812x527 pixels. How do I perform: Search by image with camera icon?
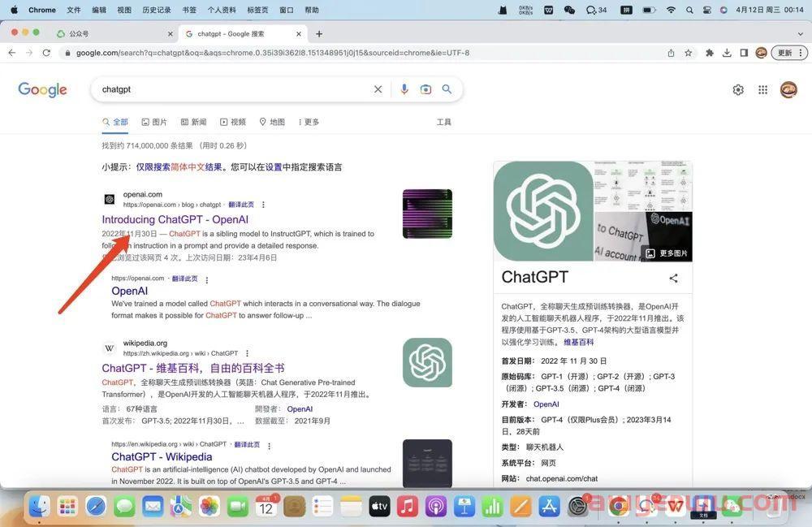[425, 89]
